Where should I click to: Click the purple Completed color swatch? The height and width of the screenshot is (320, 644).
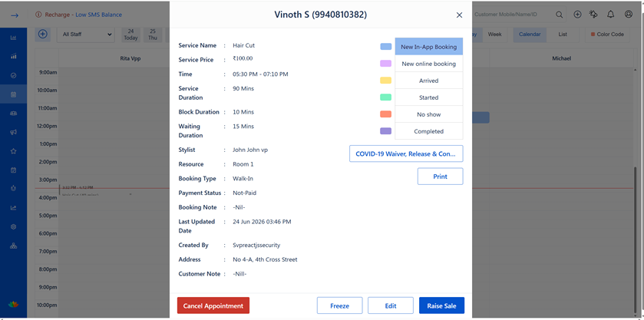tap(385, 131)
